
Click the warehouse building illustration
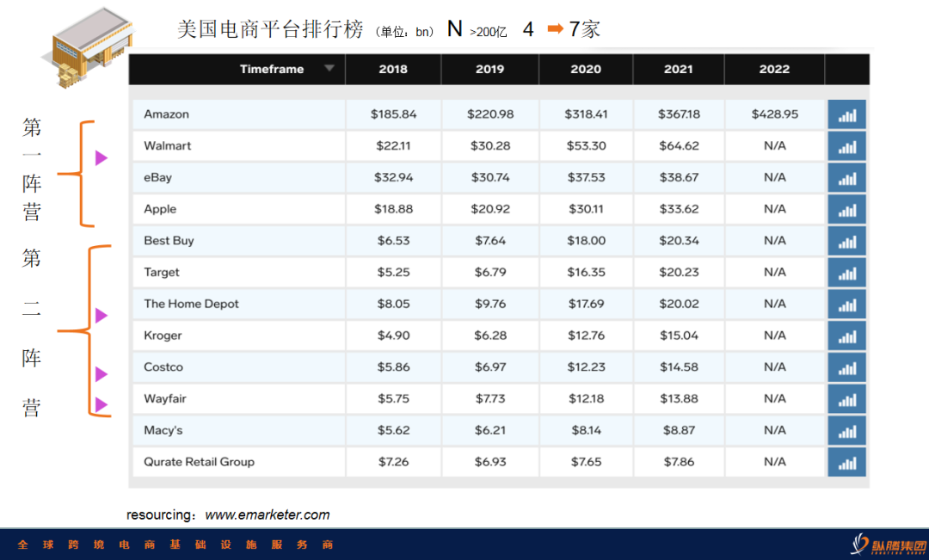pos(88,47)
